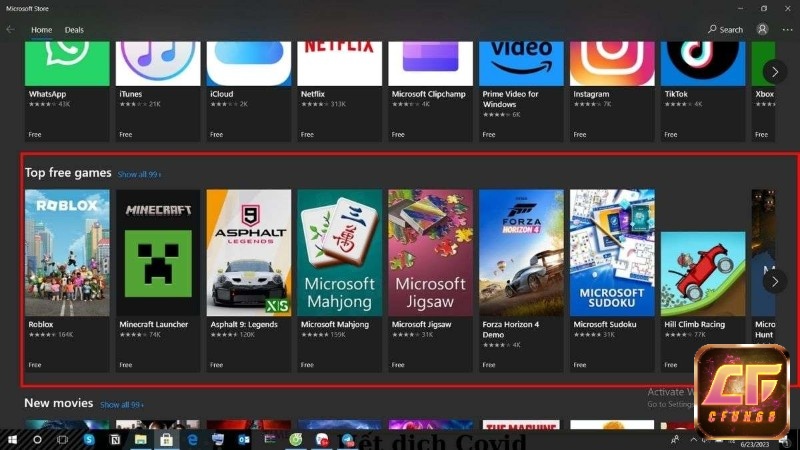Click the Search icon in the header
This screenshot has height=450, width=800.
tap(712, 29)
